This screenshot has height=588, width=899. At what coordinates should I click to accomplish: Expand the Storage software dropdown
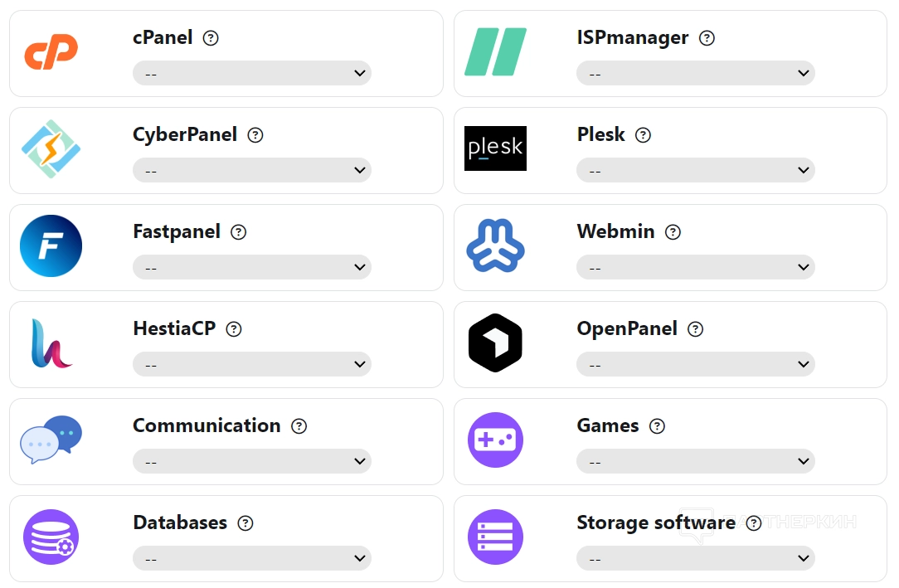pos(695,558)
